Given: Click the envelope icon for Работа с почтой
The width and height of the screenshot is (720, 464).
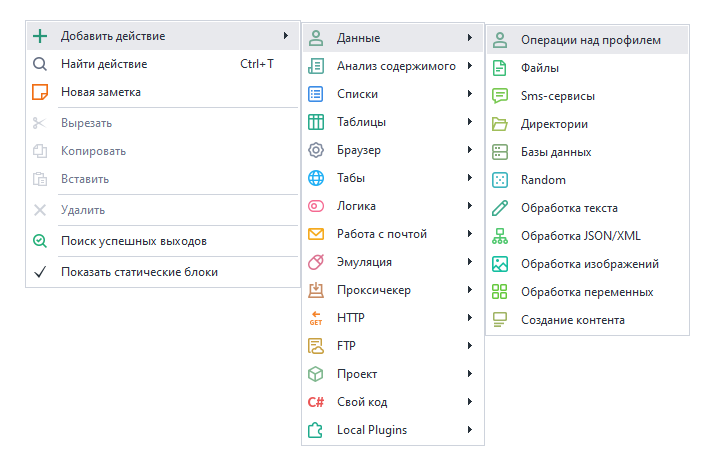Looking at the screenshot, I should click(316, 234).
